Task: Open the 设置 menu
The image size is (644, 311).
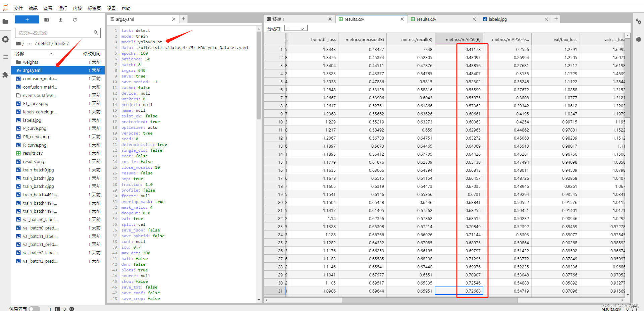Action: 111,8
